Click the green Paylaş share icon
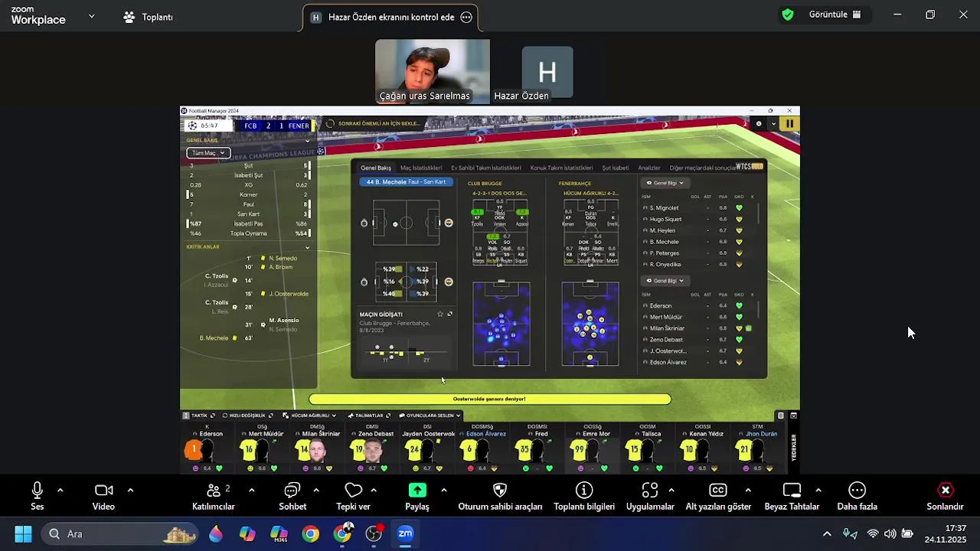Screen dimensions: 980x551 pyautogui.click(x=417, y=491)
